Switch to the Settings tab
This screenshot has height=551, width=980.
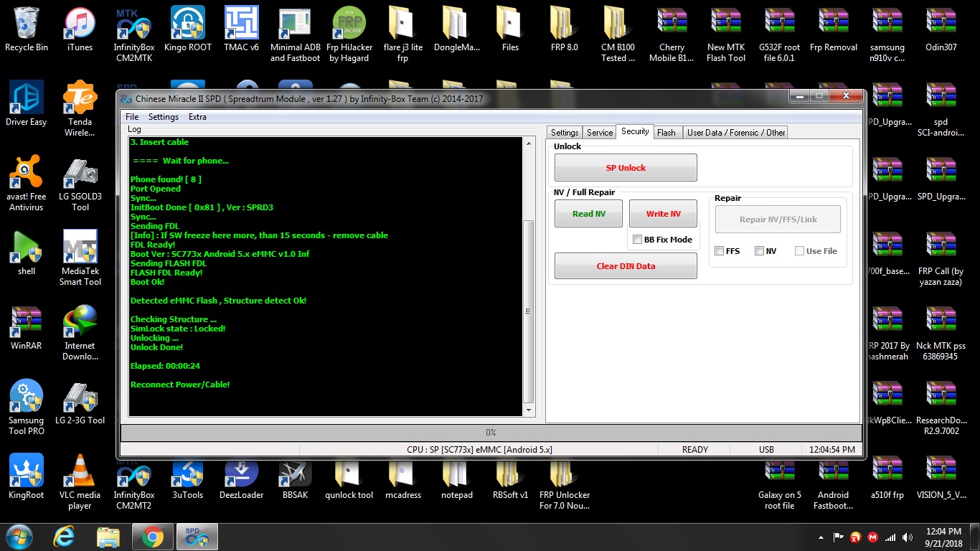tap(565, 133)
